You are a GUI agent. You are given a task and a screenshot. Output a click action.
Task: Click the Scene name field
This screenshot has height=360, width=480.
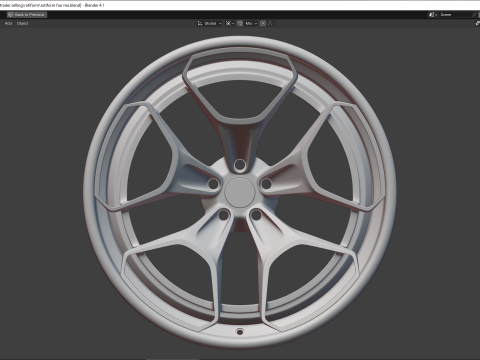455,15
